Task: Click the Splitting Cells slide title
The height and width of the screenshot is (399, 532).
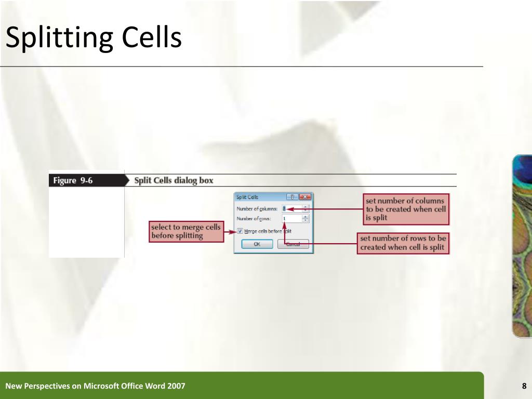Action: pyautogui.click(x=94, y=37)
